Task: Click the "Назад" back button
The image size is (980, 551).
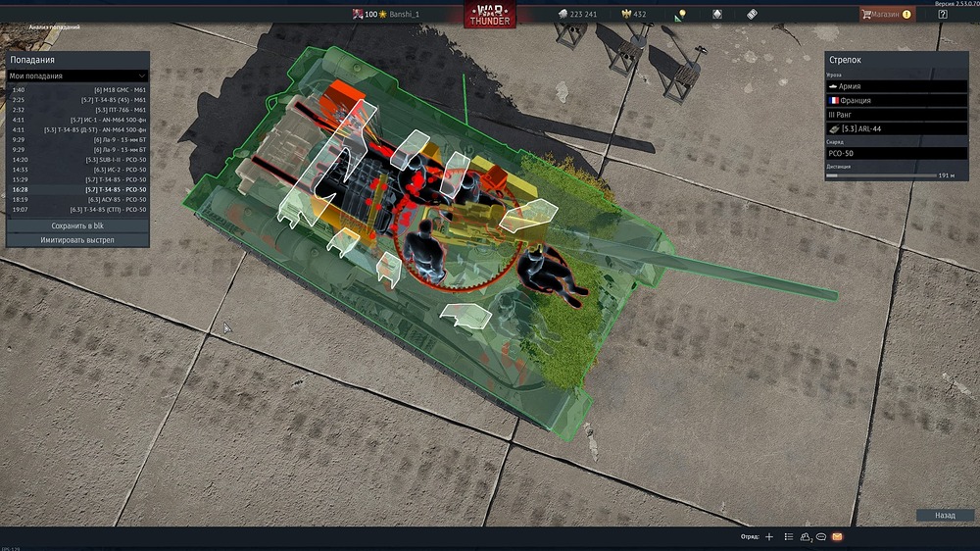Action: 945,515
